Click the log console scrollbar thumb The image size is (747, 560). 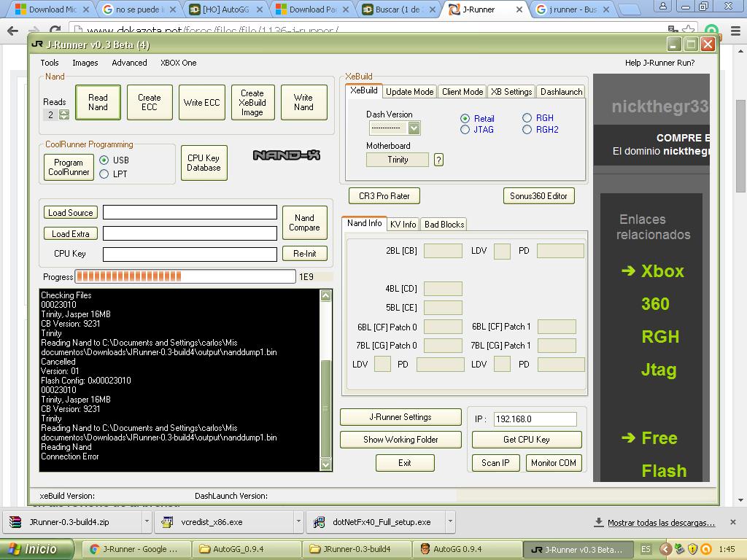coord(326,408)
